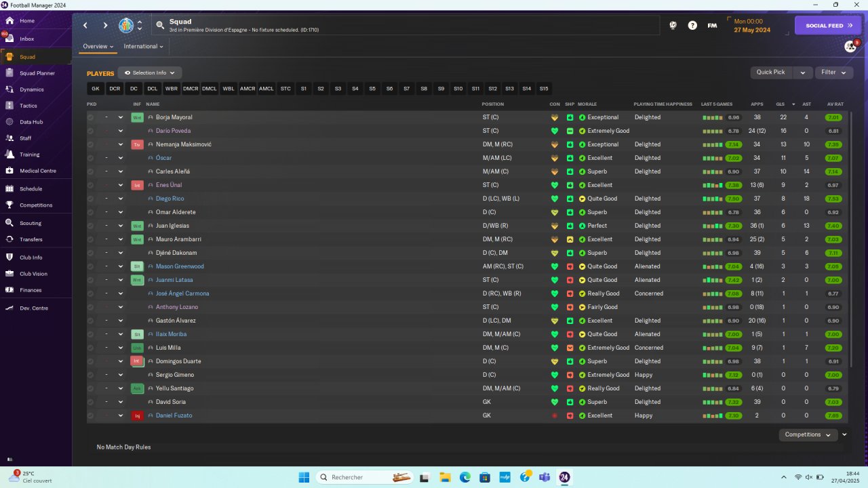
Task: Open the Dynamics sidebar icon
Action: pos(9,89)
